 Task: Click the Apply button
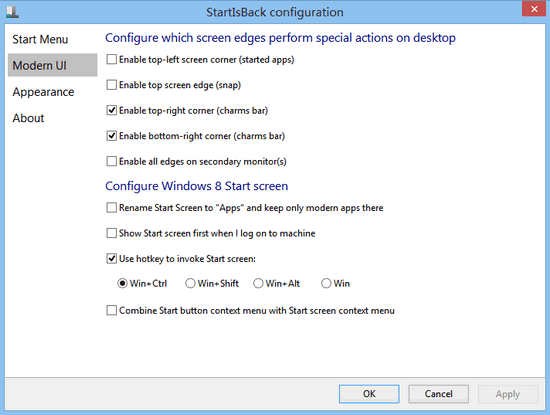508,394
